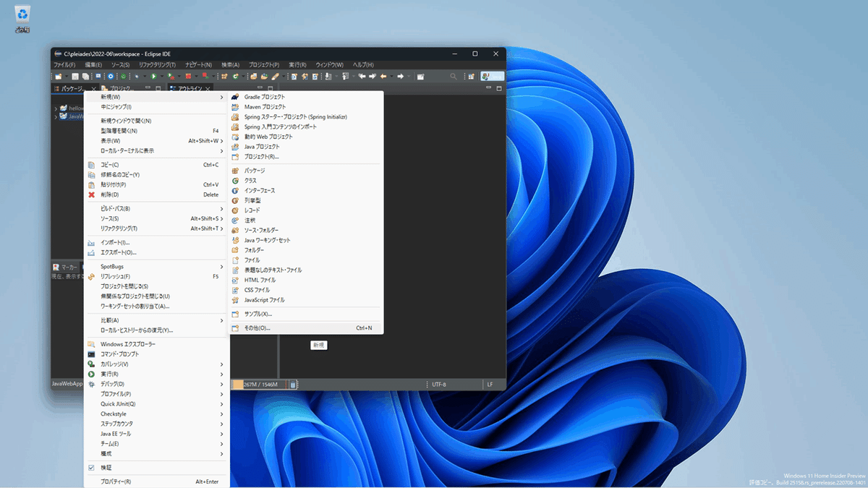Open プロパティー(R) at the menu bottom
The width and height of the screenshot is (868, 488).
pyautogui.click(x=156, y=481)
